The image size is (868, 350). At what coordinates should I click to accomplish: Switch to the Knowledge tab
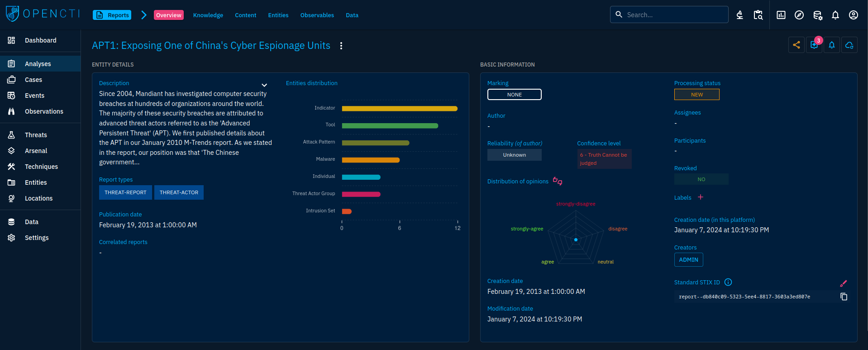[x=208, y=15]
